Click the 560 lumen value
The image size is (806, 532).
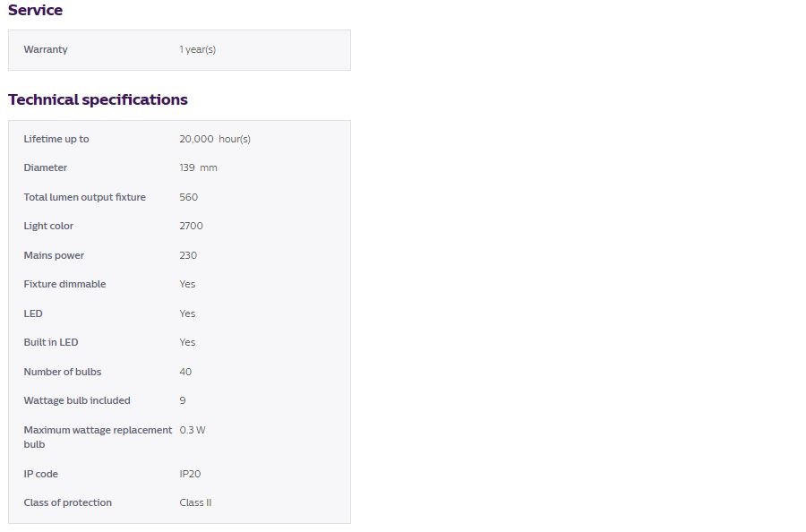(x=188, y=197)
